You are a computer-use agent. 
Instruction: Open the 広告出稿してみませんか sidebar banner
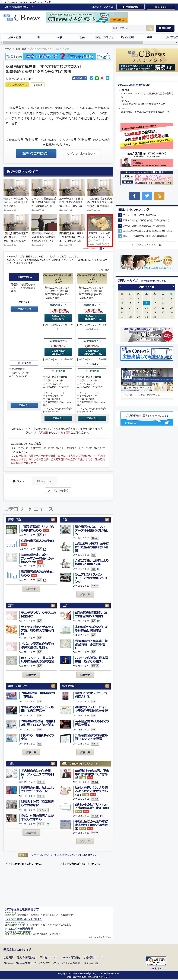click(x=147, y=353)
